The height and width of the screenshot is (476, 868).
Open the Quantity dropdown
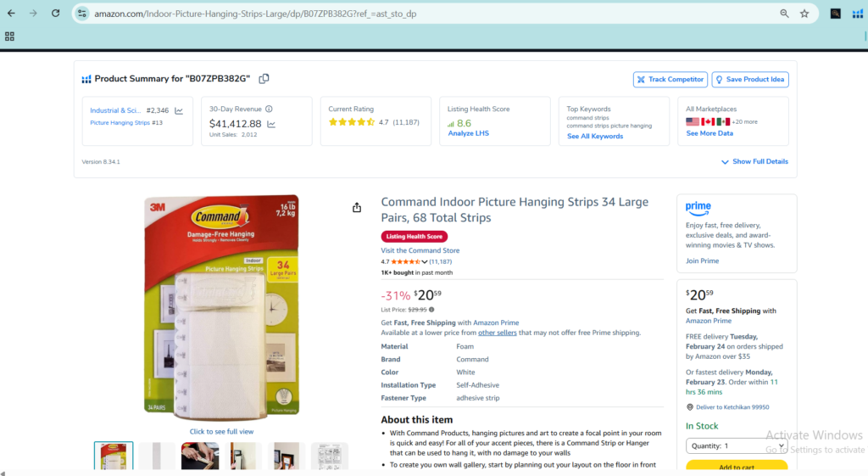pyautogui.click(x=737, y=445)
